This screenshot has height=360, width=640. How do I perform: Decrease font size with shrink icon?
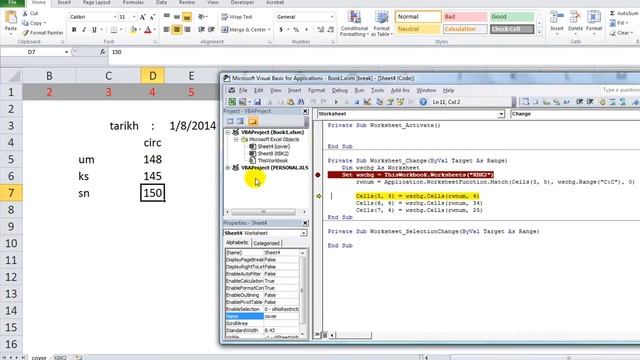(152, 17)
